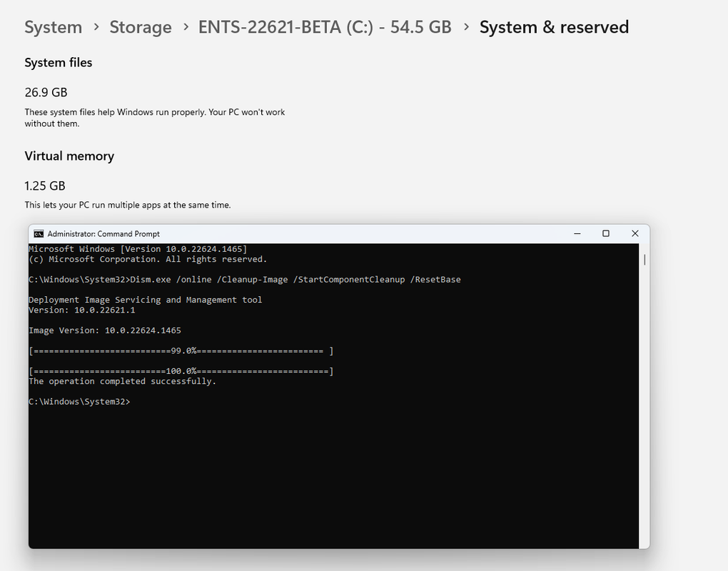728x571 pixels.
Task: Select the System & reserved page title
Action: click(555, 27)
